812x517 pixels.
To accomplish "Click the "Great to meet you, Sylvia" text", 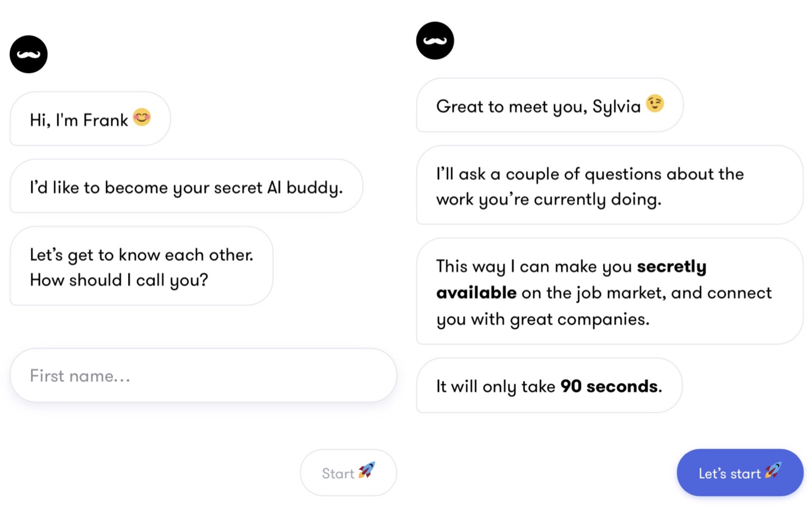I will [x=538, y=107].
